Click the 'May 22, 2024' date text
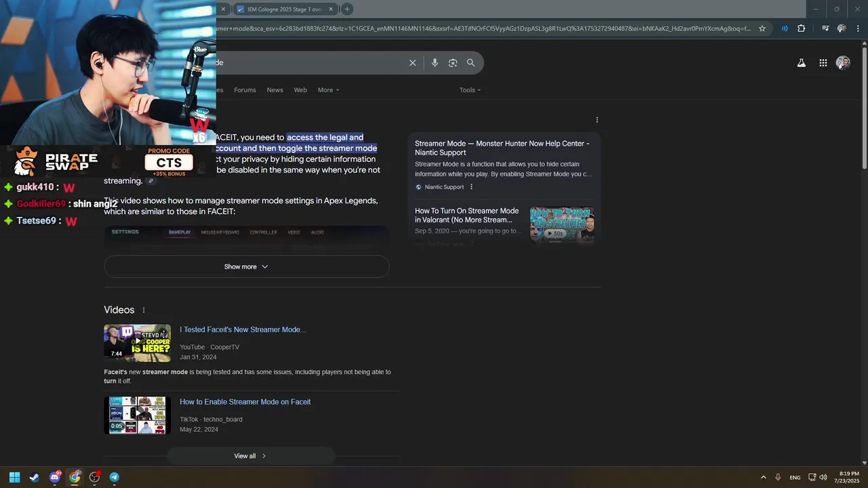Screen dimensions: 868x488 pyautogui.click(x=199, y=430)
